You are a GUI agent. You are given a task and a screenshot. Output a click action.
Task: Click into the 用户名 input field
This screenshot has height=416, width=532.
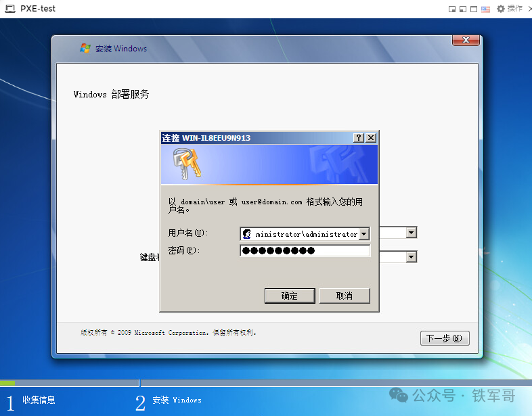pyautogui.click(x=305, y=234)
